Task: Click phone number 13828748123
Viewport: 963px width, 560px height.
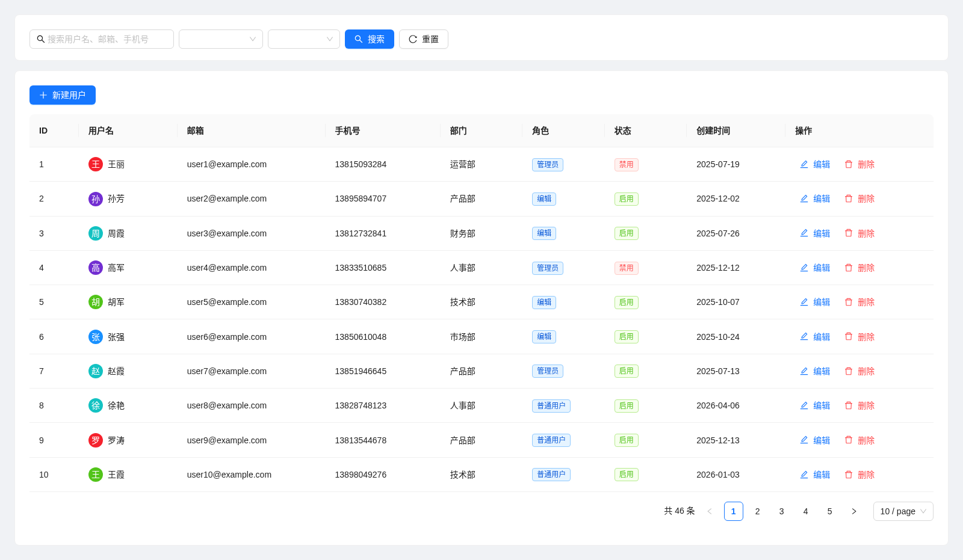Action: (x=361, y=405)
